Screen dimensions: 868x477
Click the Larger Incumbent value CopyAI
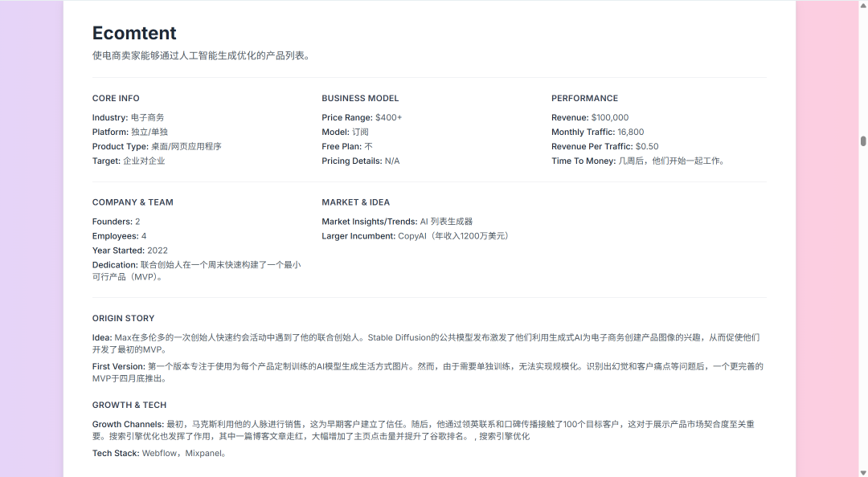[412, 236]
